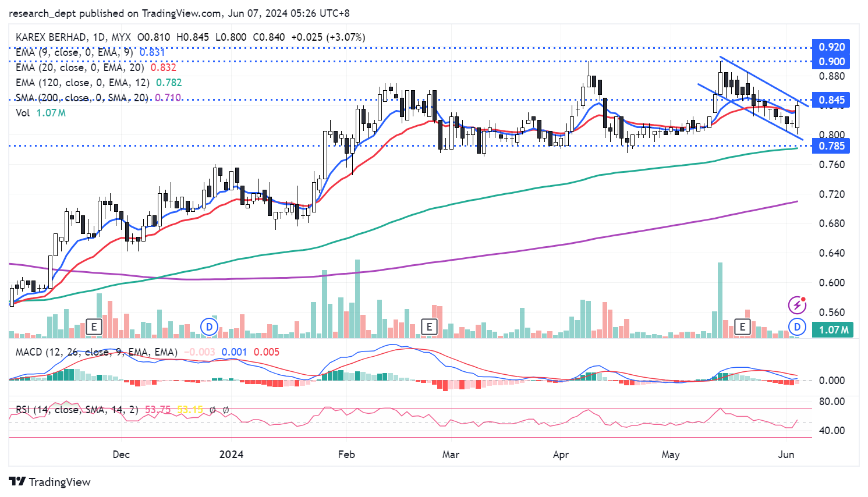This screenshot has height=497, width=868.
Task: Click the MACD indicator legend title
Action: (96, 352)
